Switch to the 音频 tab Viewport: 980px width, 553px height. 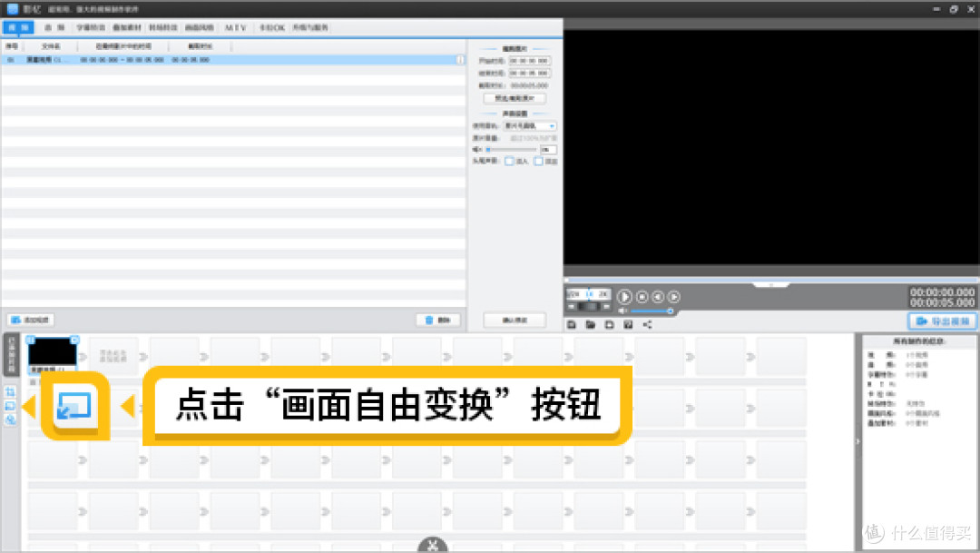(x=54, y=27)
